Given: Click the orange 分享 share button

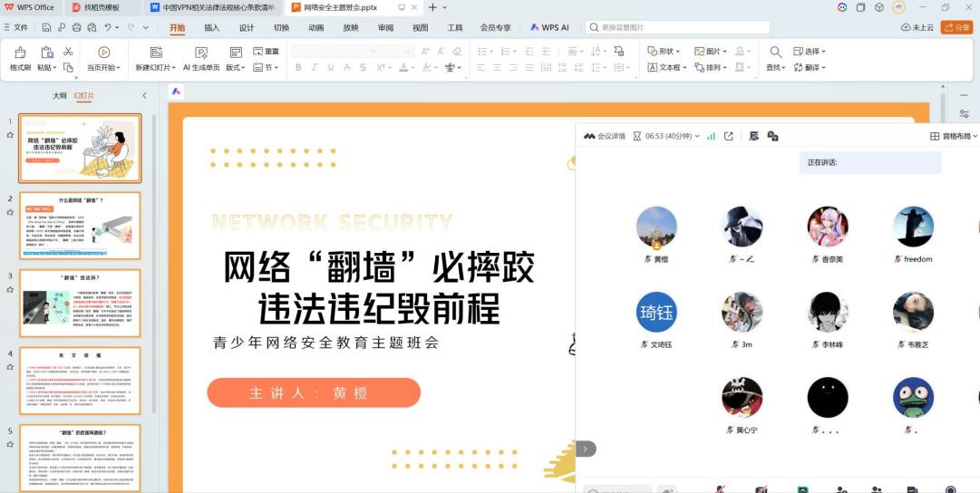Looking at the screenshot, I should point(956,28).
